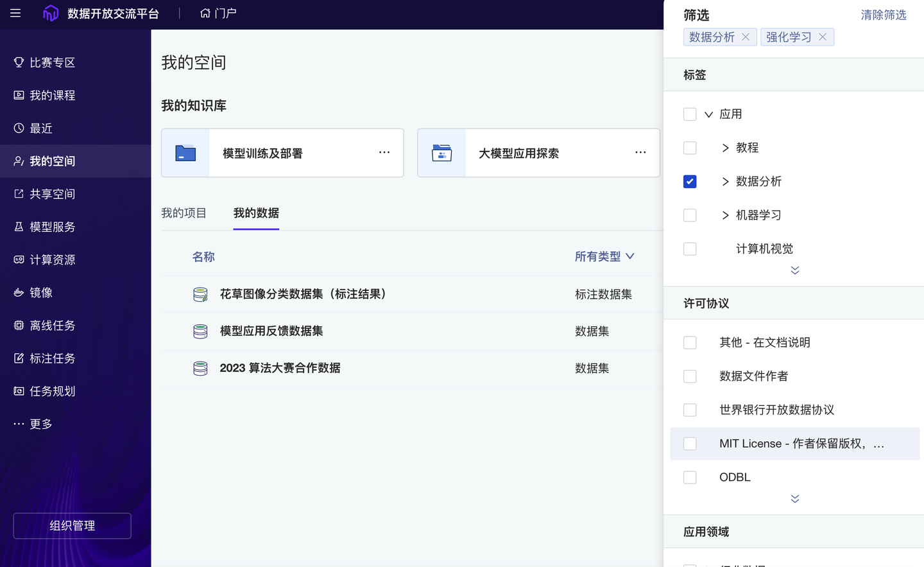Screen dimensions: 924x567
Task: Open the 门户 portal link
Action: coord(218,13)
